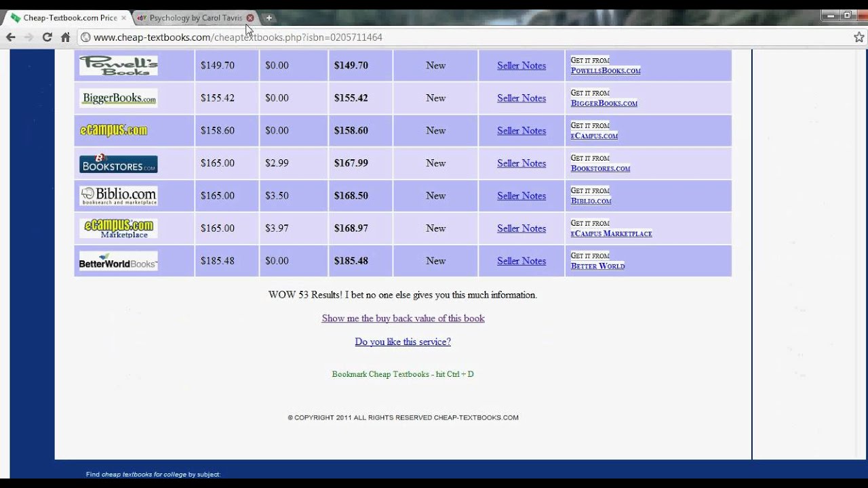
Task: Click the browser Forward arrow
Action: [28, 37]
